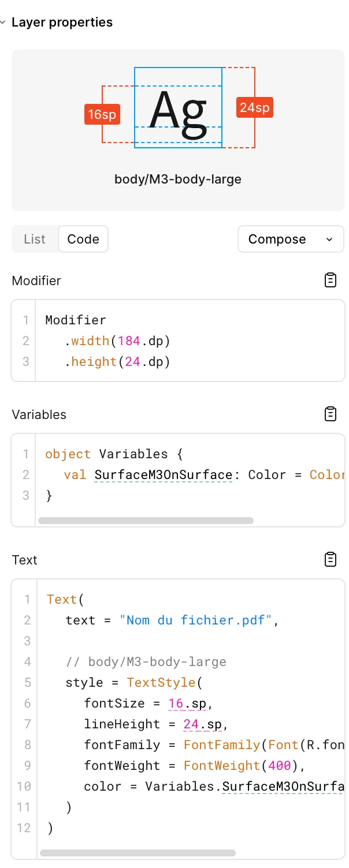
Task: Copy the Variables code snippet
Action: [x=330, y=414]
